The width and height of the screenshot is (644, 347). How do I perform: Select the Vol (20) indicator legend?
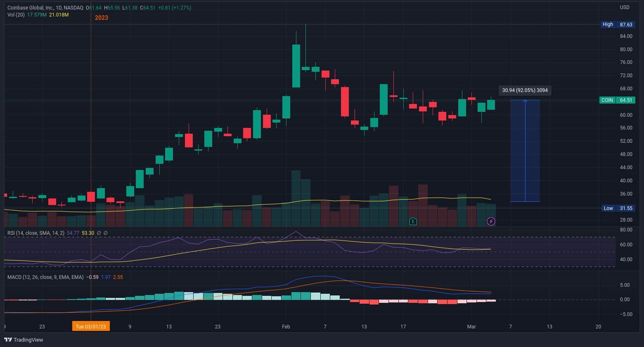point(16,15)
